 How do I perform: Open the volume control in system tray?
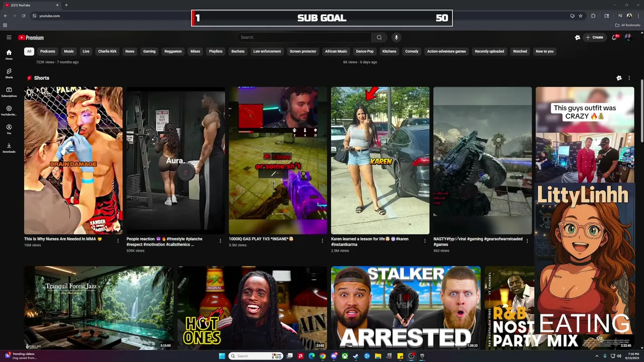(619, 356)
